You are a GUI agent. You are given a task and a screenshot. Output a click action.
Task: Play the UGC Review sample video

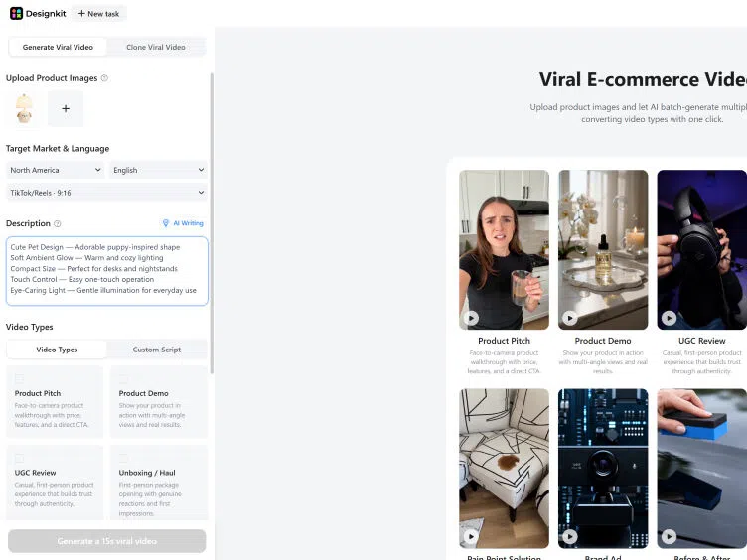[669, 318]
